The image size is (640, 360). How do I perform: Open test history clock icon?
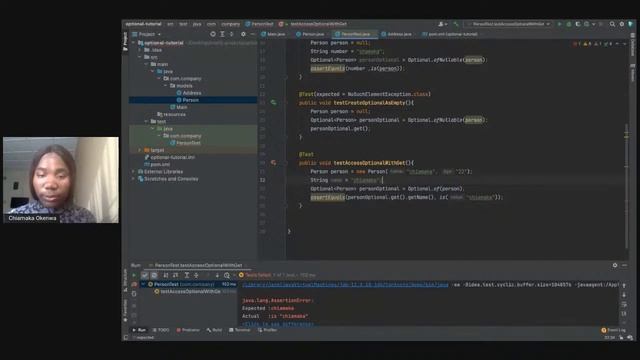point(227,275)
